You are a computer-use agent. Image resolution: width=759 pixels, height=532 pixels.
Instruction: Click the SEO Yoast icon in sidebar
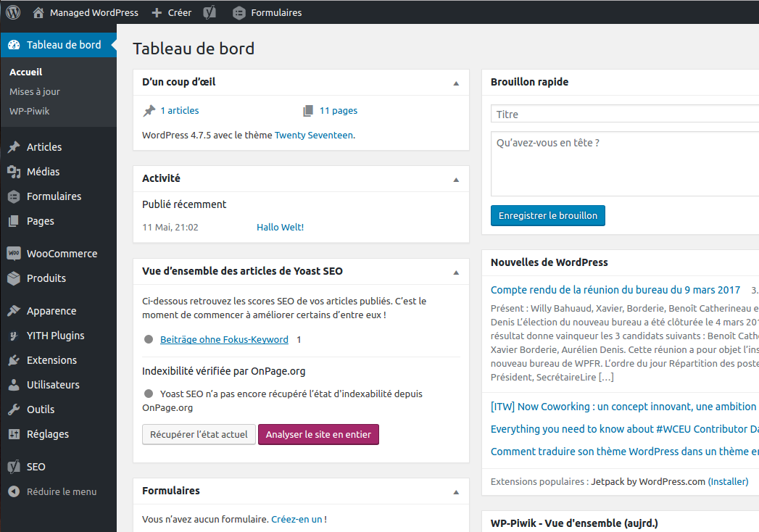click(x=14, y=467)
